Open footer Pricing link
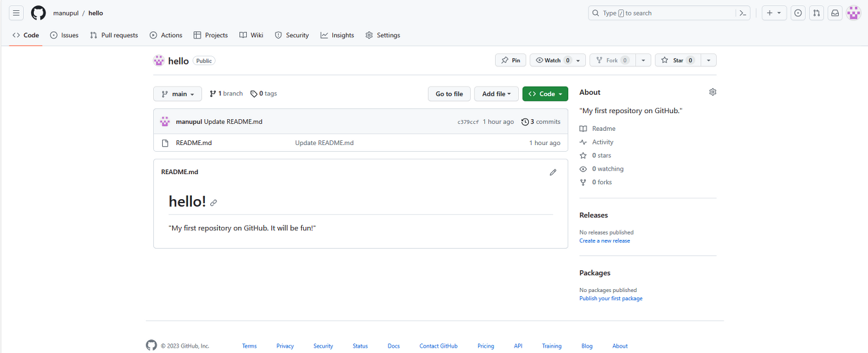This screenshot has height=353, width=868. [486, 346]
